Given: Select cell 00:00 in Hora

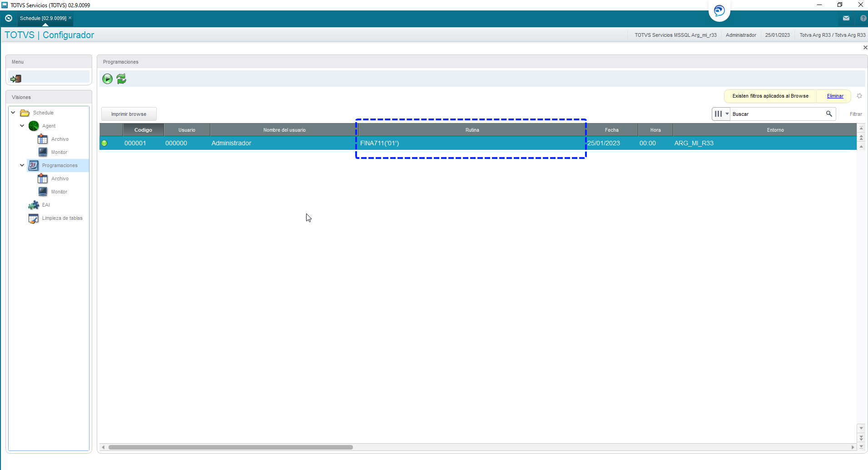Looking at the screenshot, I should pyautogui.click(x=655, y=143).
